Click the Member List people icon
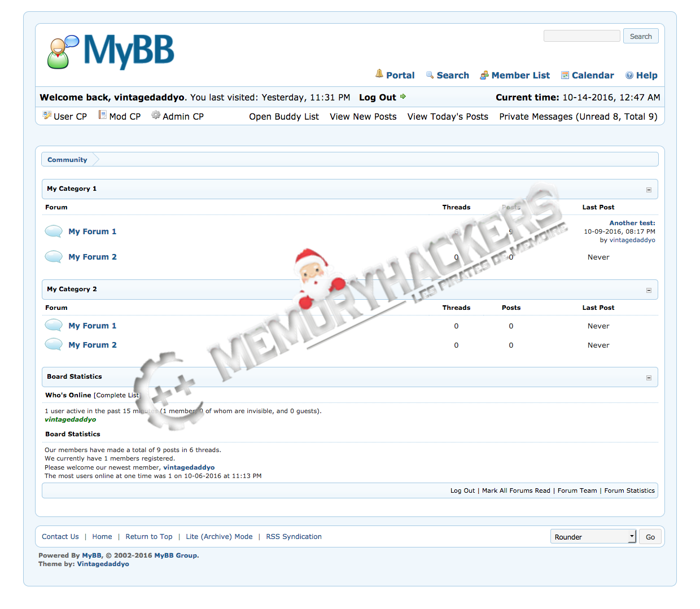Screen dimensions: 700x609 [484, 75]
